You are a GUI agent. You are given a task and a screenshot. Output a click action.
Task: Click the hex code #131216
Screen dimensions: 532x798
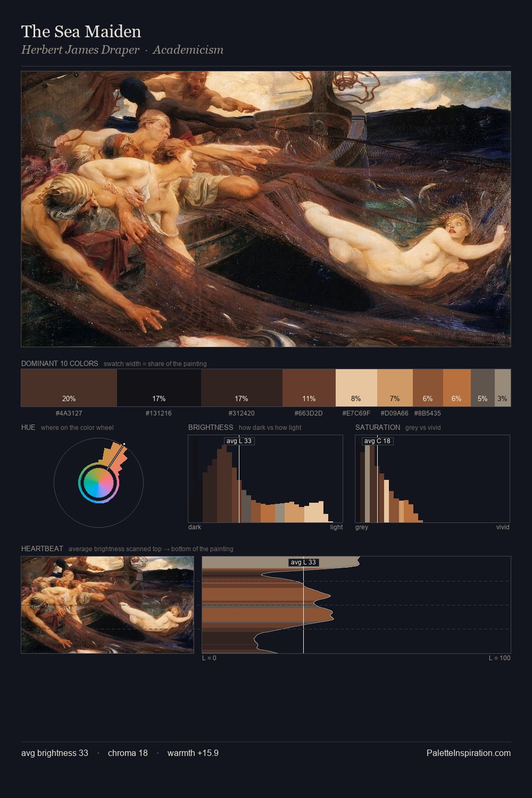(159, 413)
